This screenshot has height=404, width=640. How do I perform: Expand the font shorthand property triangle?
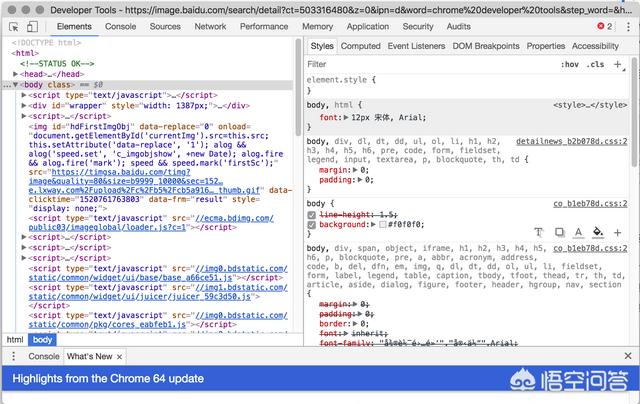[x=346, y=118]
